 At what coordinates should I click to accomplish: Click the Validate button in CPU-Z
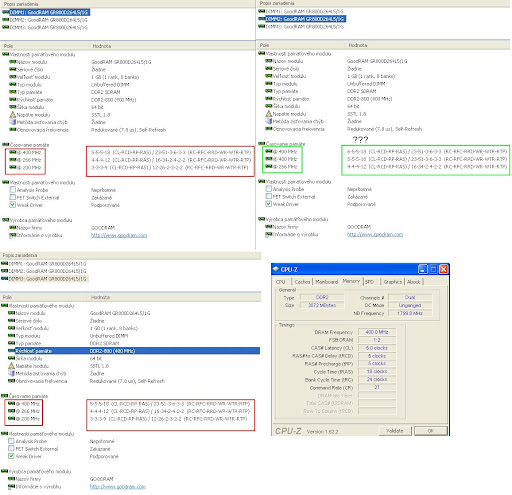[x=395, y=431]
